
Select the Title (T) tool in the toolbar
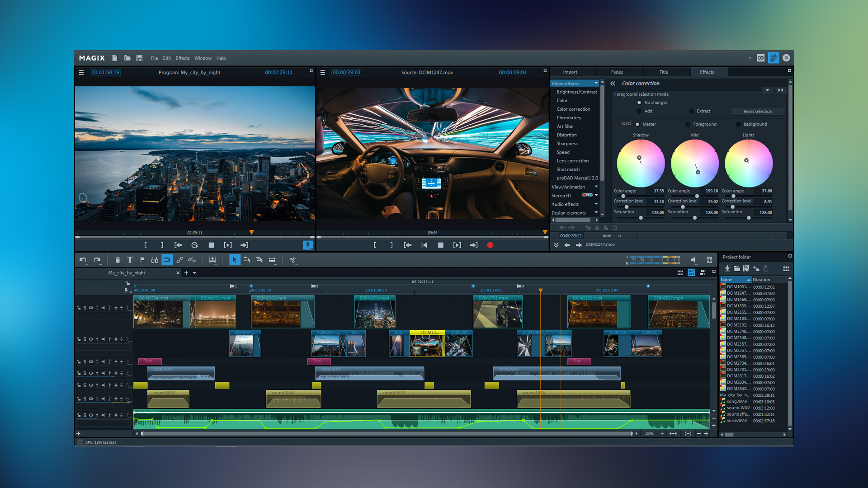coord(130,260)
